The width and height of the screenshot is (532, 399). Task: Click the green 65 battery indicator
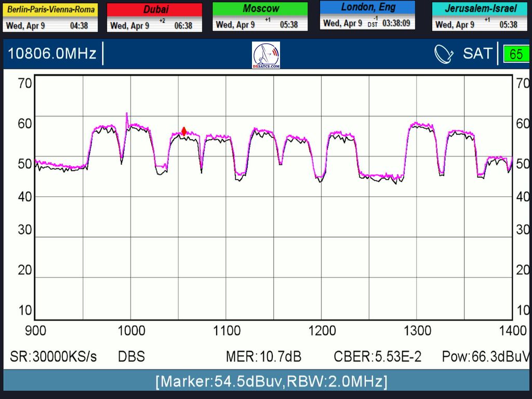tap(515, 55)
